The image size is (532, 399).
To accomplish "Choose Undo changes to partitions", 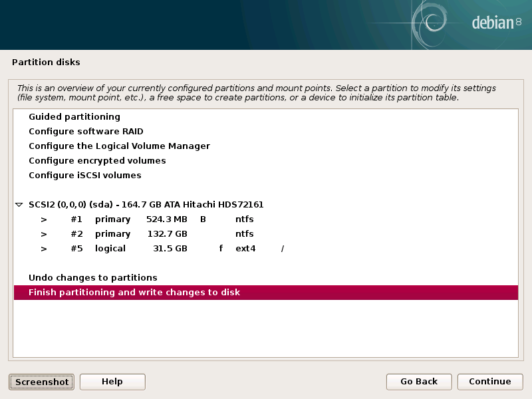I will pyautogui.click(x=93, y=278).
